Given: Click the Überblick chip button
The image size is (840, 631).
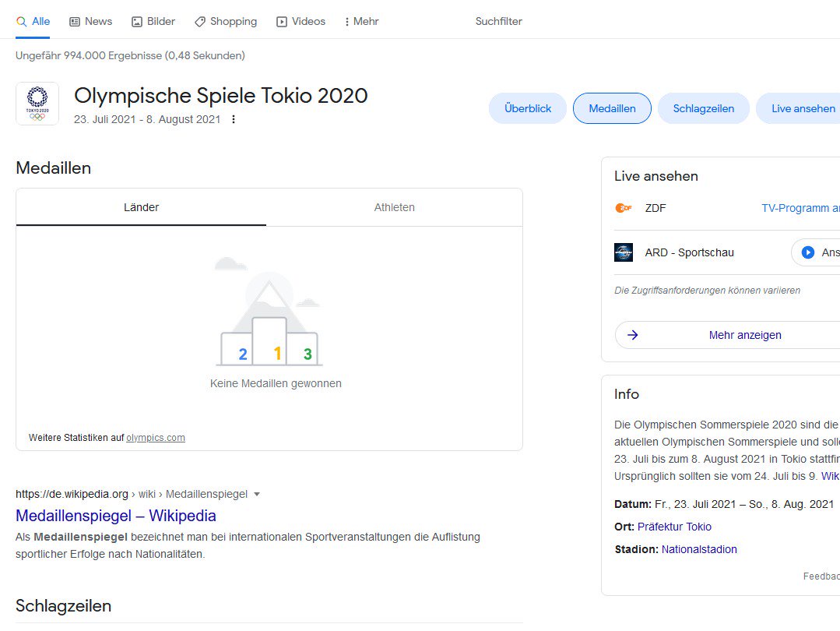Looking at the screenshot, I should (528, 108).
